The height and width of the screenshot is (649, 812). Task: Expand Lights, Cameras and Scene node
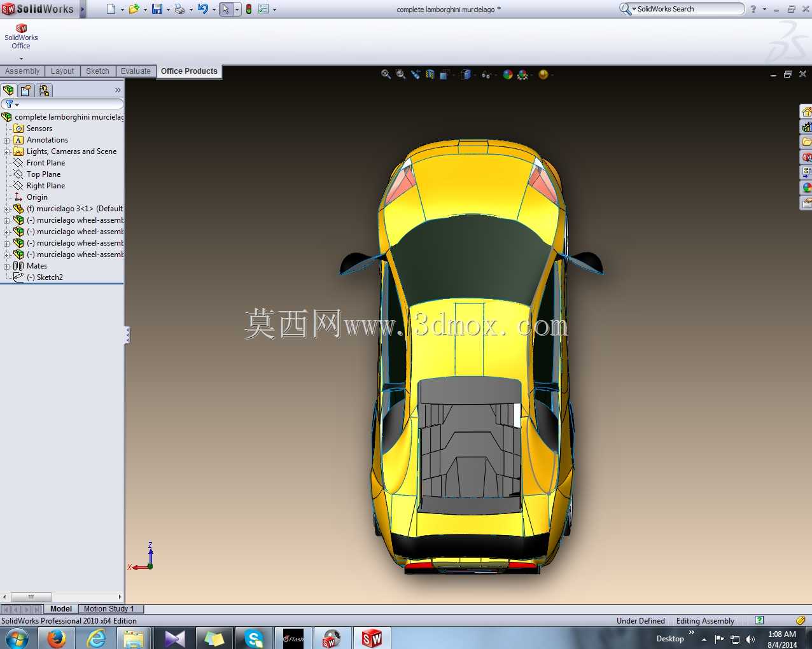[x=7, y=152]
